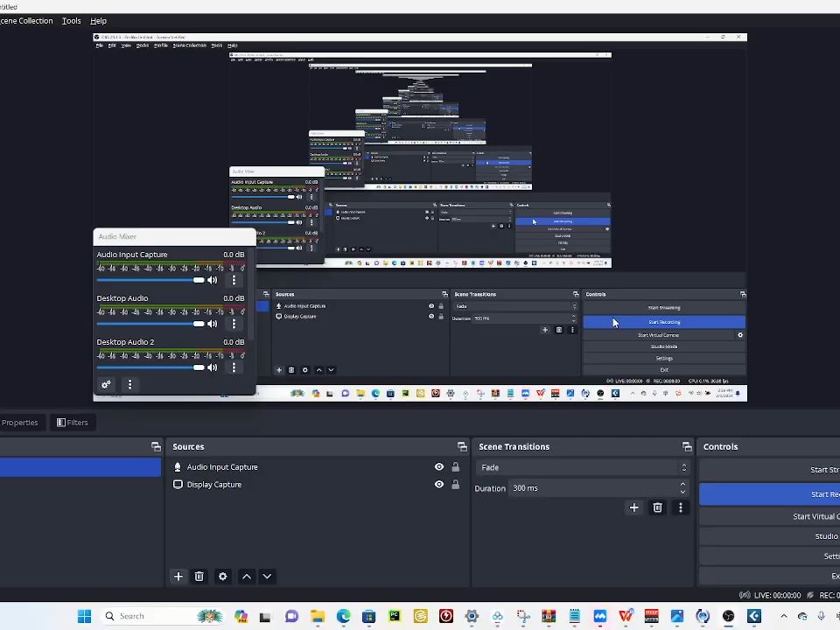Click the microphone icon beside Audio Input Capture source
Viewport: 840px width, 630px height.
[x=178, y=467]
